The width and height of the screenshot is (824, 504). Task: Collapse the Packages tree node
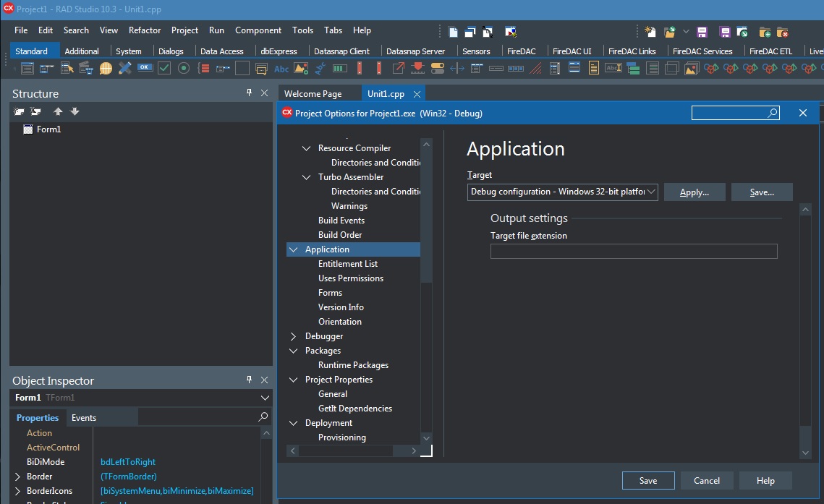293,351
